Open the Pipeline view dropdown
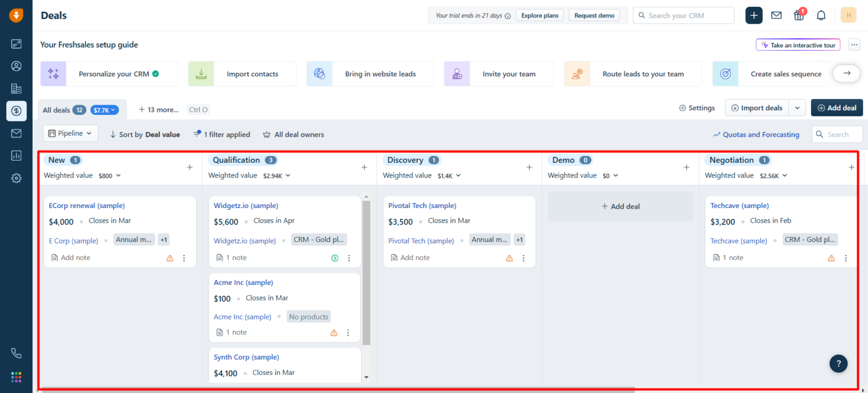This screenshot has width=868, height=393. pyautogui.click(x=71, y=133)
